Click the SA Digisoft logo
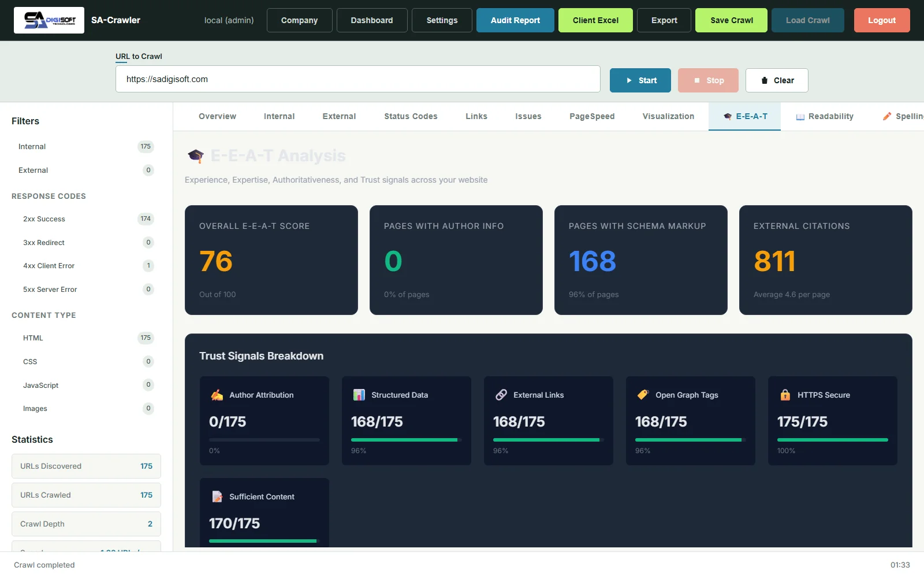This screenshot has height=578, width=924. tap(49, 20)
